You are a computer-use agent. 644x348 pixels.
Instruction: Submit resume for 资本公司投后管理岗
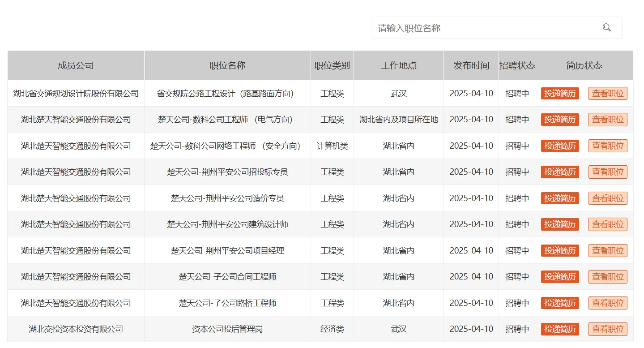coord(560,329)
